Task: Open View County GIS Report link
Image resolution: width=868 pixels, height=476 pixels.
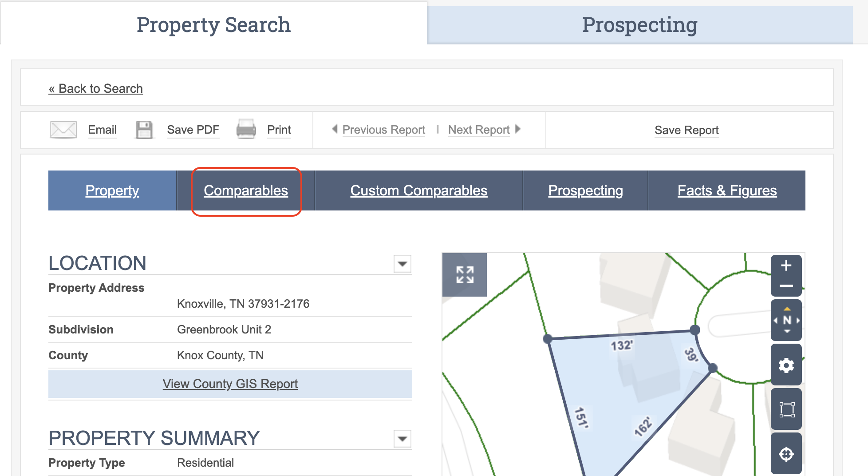Action: [x=230, y=384]
